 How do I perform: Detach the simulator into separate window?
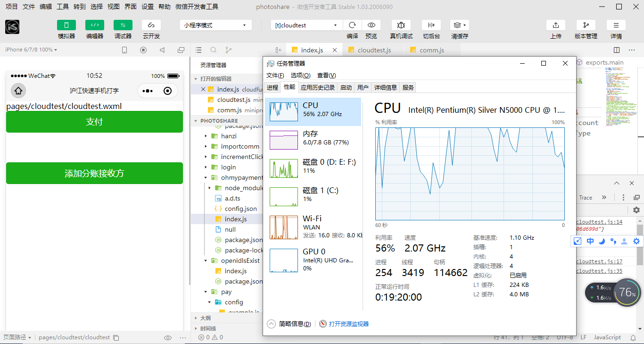point(181,50)
